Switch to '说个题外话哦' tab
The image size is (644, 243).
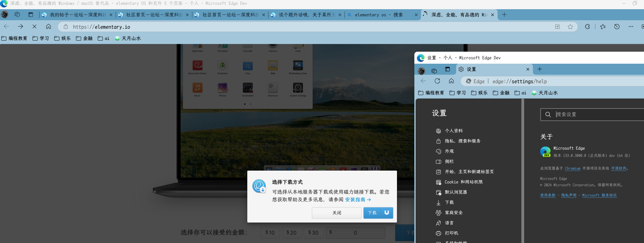point(306,15)
